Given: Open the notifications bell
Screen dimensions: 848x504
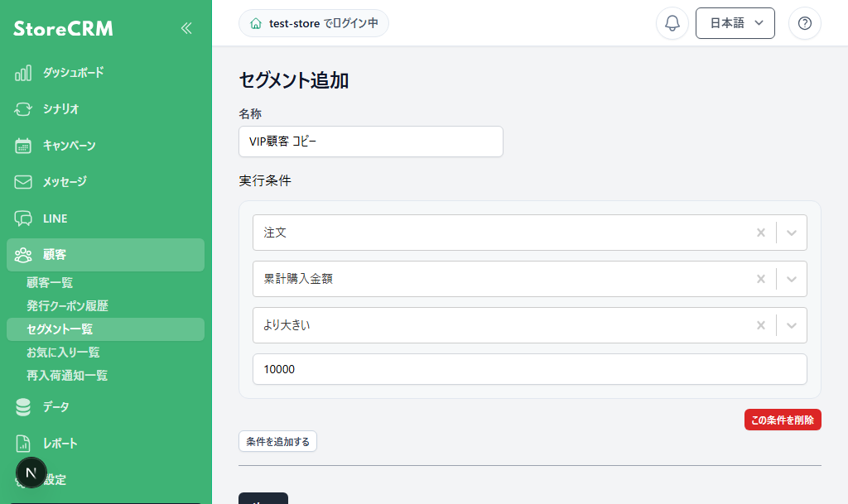Looking at the screenshot, I should (x=672, y=23).
